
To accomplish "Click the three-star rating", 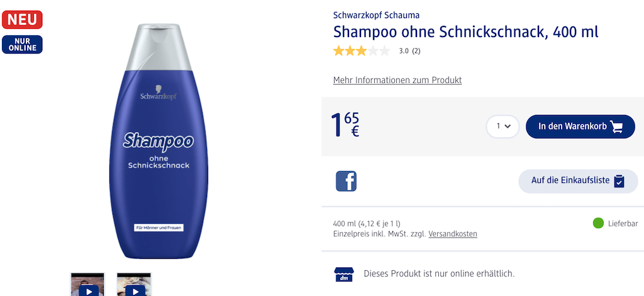I will [x=362, y=51].
